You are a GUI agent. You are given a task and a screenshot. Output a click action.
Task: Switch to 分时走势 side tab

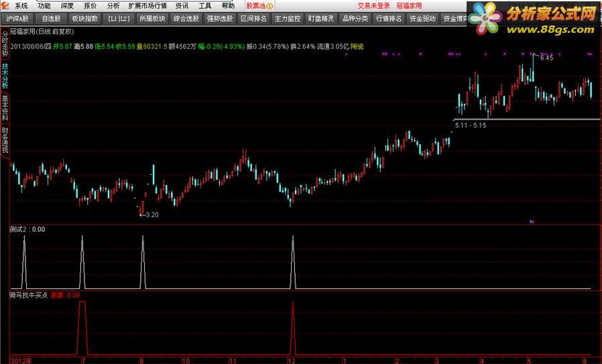(5, 44)
